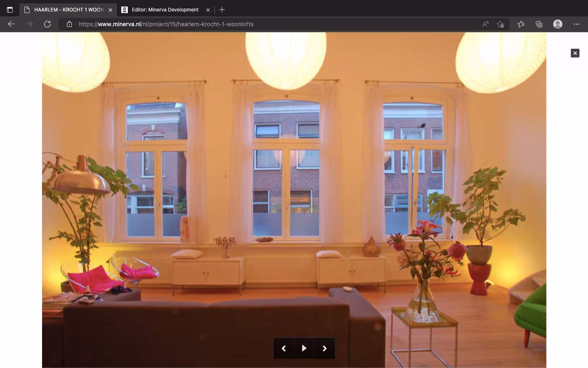
Task: Go back to the previous page
Action: [x=11, y=24]
